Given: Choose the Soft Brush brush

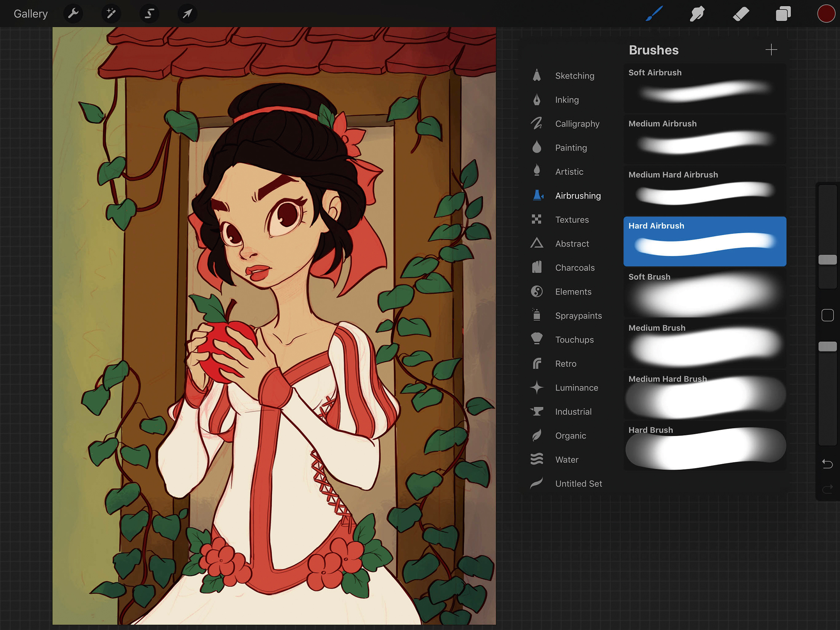Looking at the screenshot, I should 705,292.
